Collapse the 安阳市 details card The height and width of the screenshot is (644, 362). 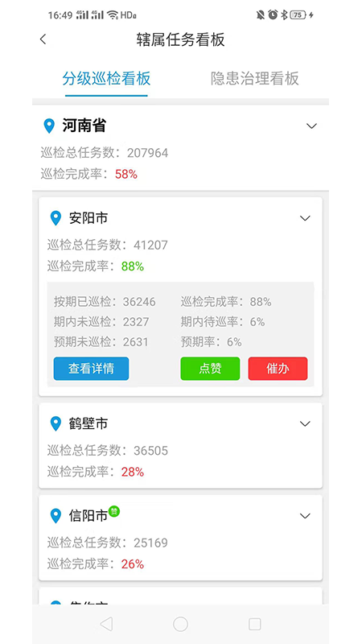[305, 218]
